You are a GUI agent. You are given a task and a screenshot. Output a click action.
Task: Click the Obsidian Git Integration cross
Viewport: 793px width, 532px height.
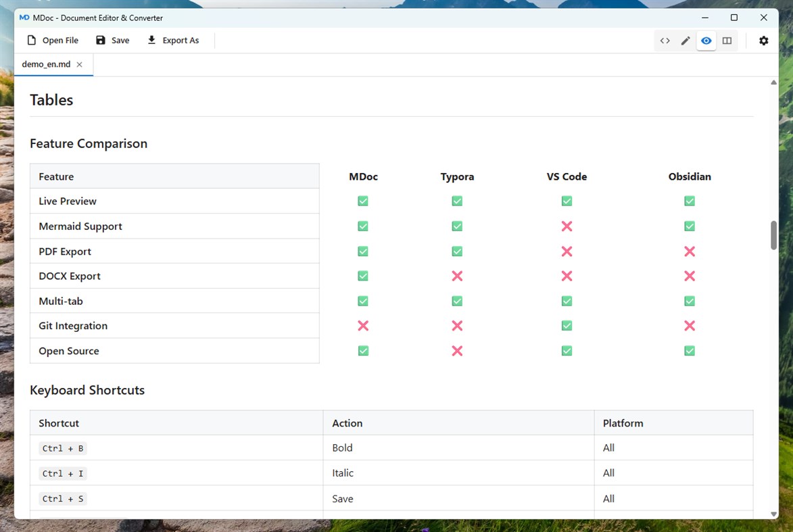click(x=690, y=326)
